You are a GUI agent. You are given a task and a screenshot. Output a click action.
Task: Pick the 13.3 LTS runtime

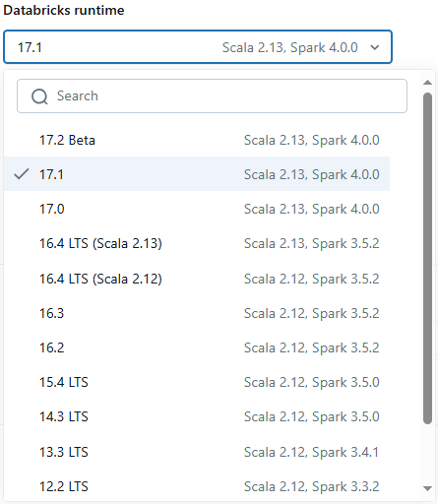(x=197, y=452)
